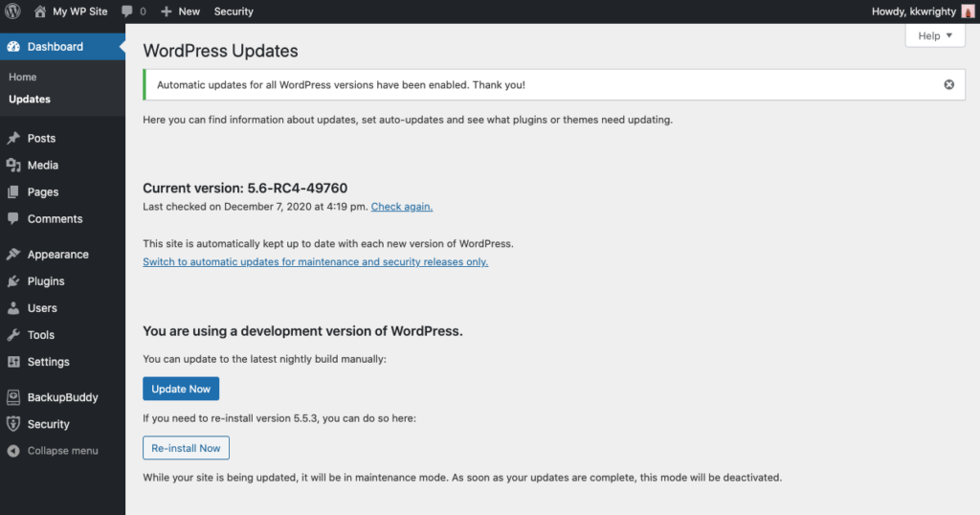The height and width of the screenshot is (515, 980).
Task: Click the kkwrighty user avatar thumbnail
Action: tap(969, 11)
